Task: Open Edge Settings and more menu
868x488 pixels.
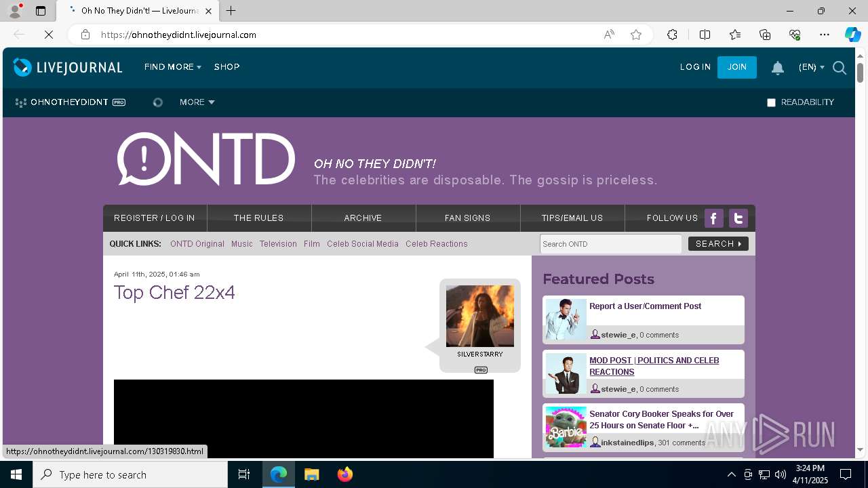Action: (x=825, y=35)
